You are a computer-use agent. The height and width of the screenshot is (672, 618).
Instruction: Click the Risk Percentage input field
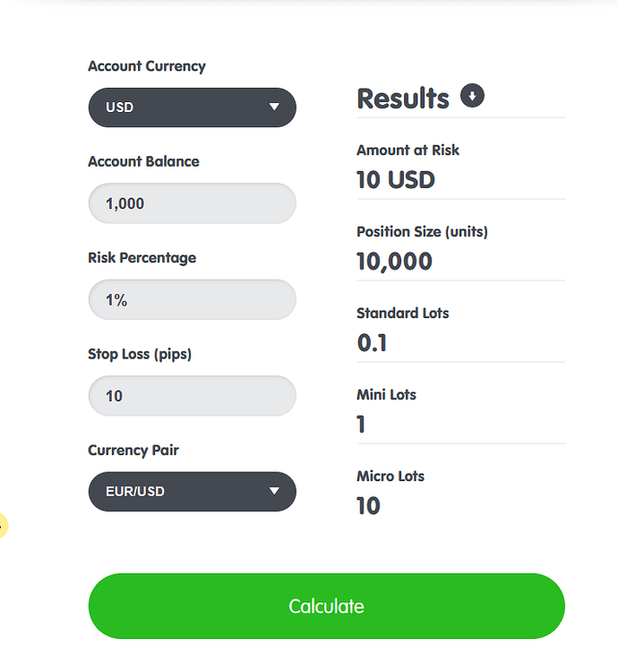[x=193, y=299]
